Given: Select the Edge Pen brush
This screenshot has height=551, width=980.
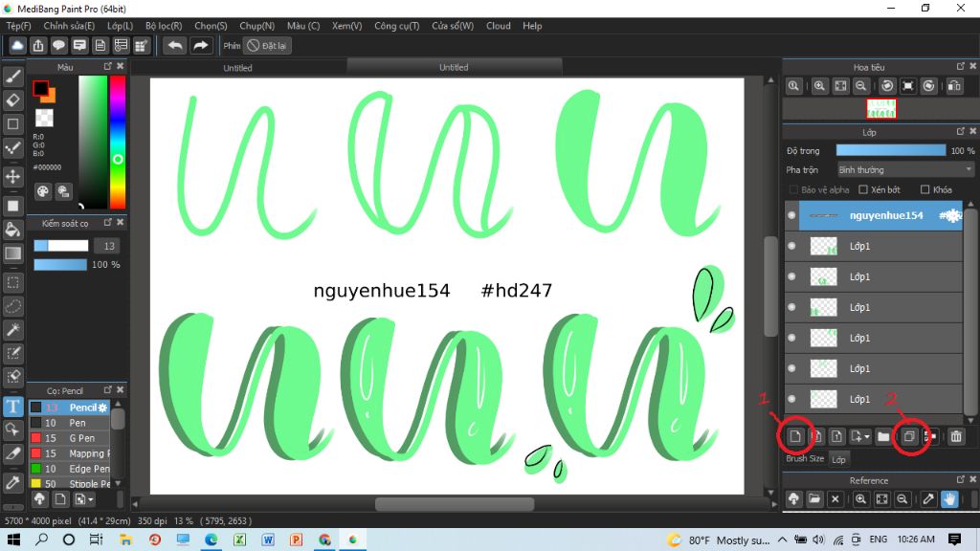Looking at the screenshot, I should tap(69, 469).
